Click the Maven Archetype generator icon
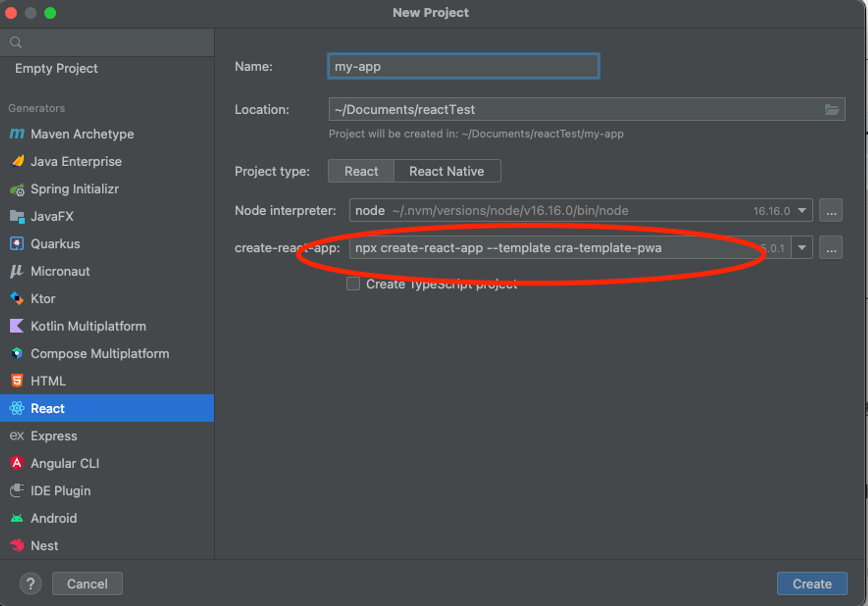 coord(16,134)
